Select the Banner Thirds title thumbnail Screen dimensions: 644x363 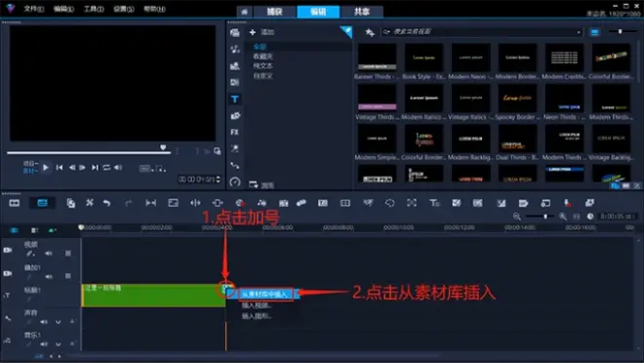377,58
